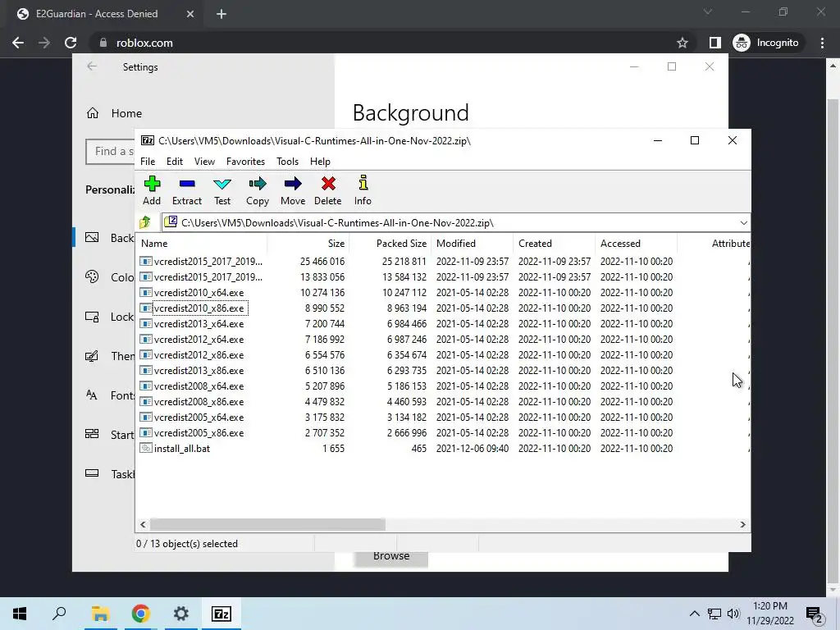Go up one folder level icon
Screen dimensions: 840x630
[145, 222]
